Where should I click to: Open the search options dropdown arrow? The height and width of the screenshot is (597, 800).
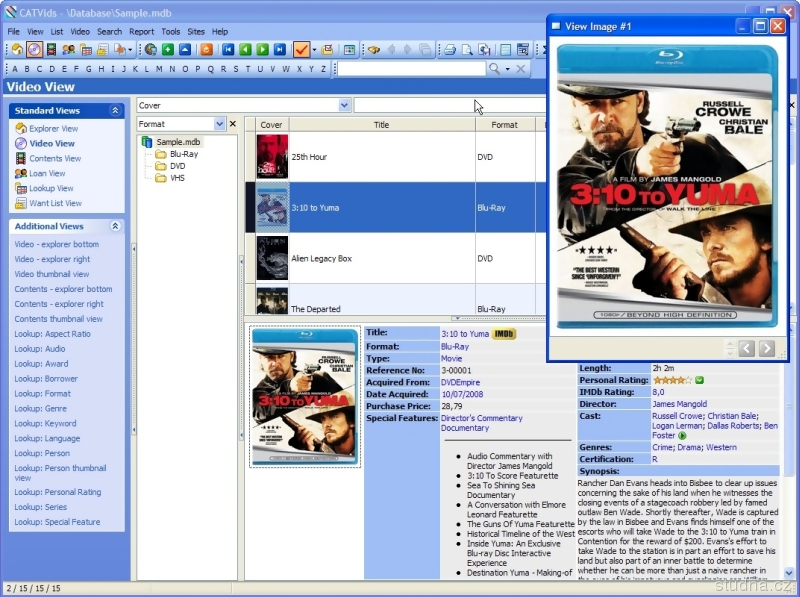coord(507,69)
